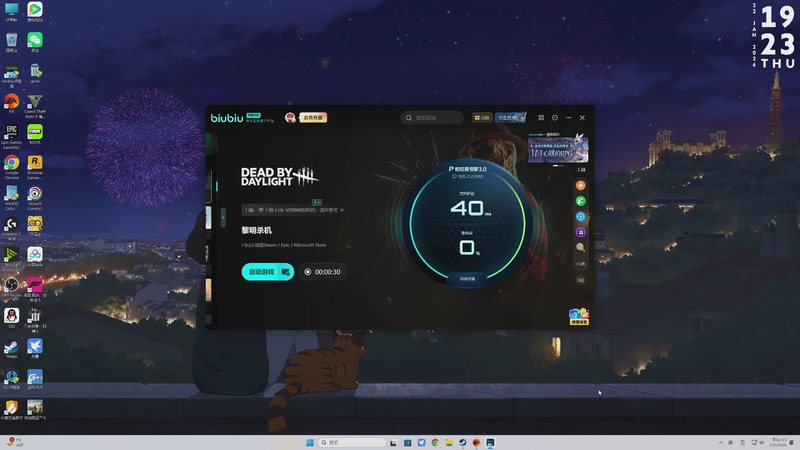Viewport: 800px width, 450px height.
Task: Open Steam from the taskbar
Action: (x=462, y=442)
